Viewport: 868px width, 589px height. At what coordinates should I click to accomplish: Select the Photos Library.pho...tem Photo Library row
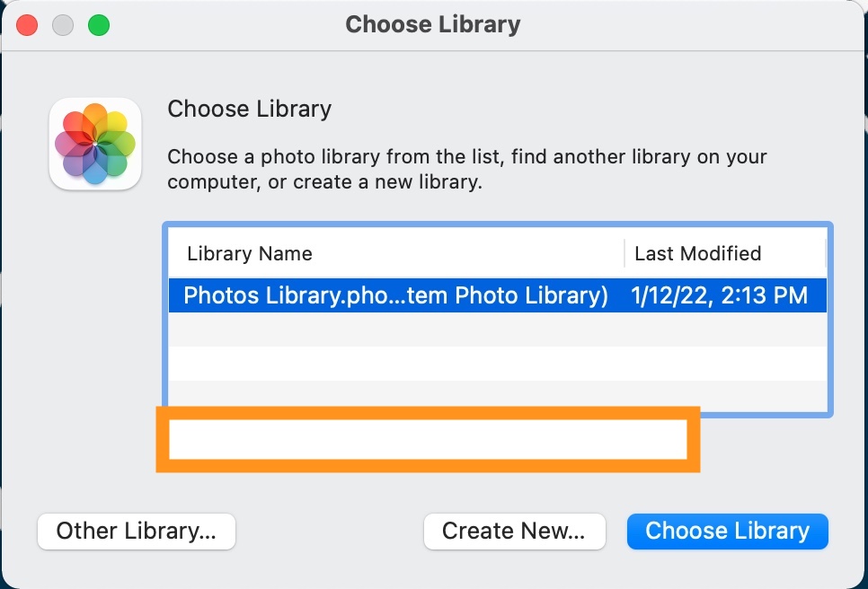point(395,295)
